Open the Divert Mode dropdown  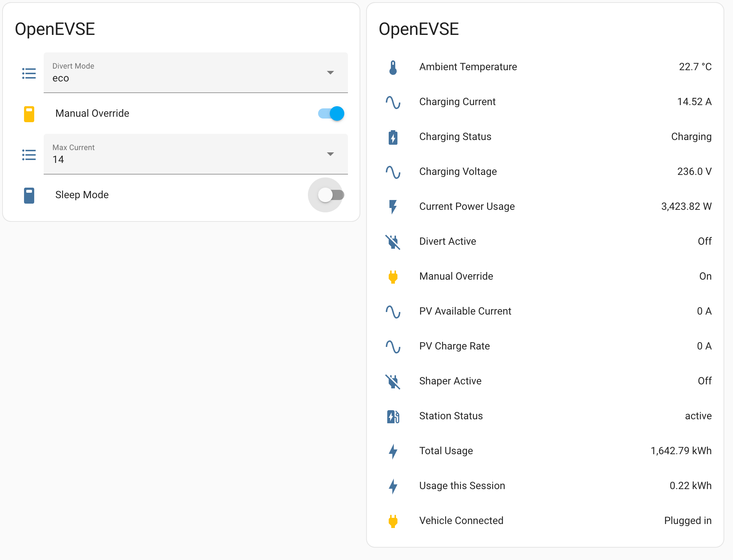pyautogui.click(x=330, y=73)
